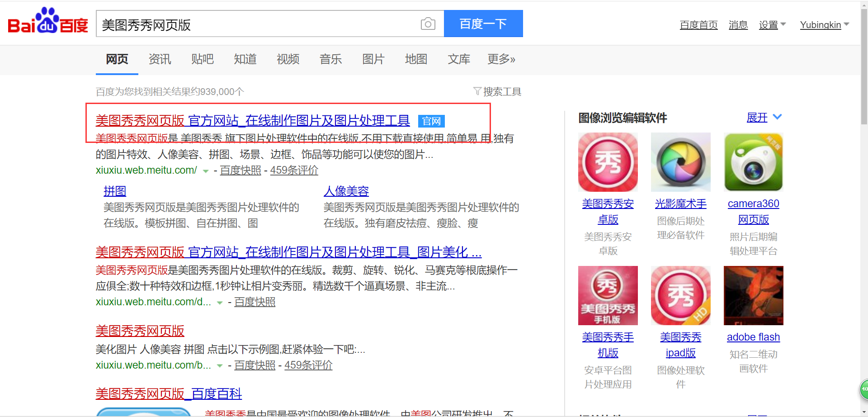Open adobe flash thumbnail
The image size is (868, 417).
pyautogui.click(x=754, y=295)
